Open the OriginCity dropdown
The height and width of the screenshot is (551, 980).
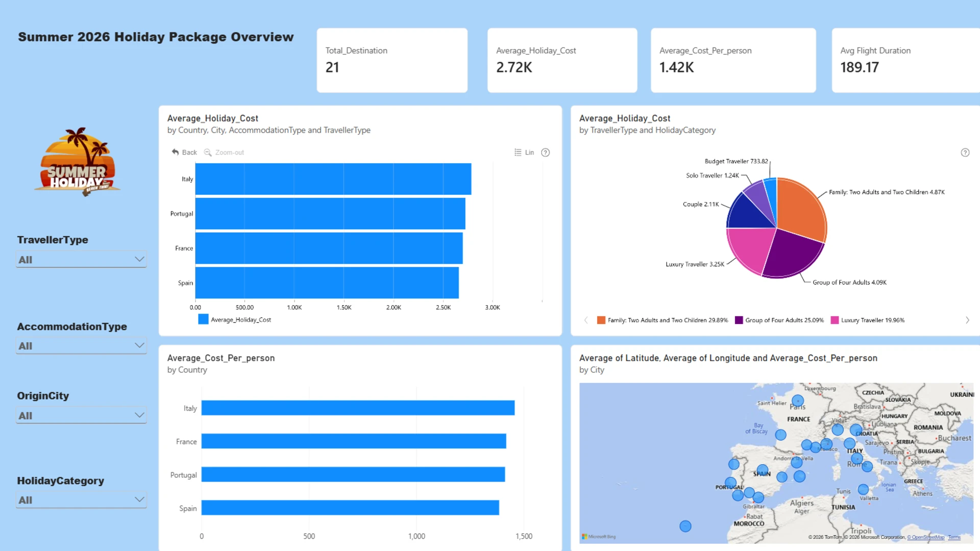point(81,415)
